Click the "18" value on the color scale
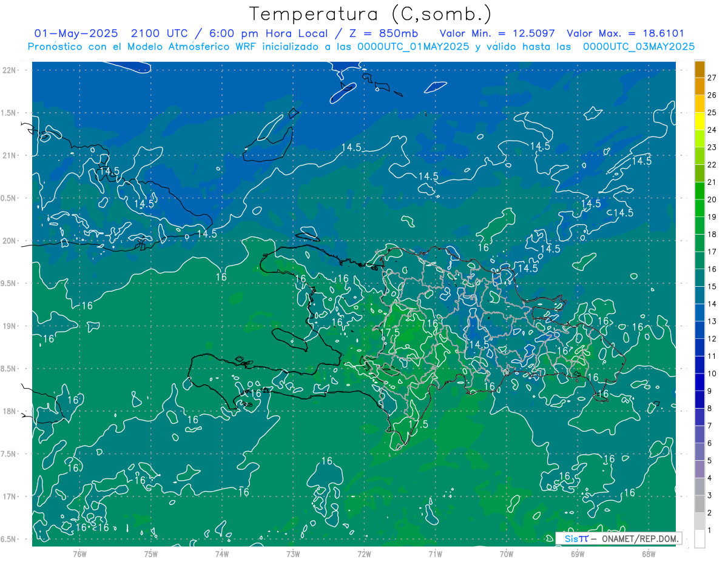 [x=712, y=234]
